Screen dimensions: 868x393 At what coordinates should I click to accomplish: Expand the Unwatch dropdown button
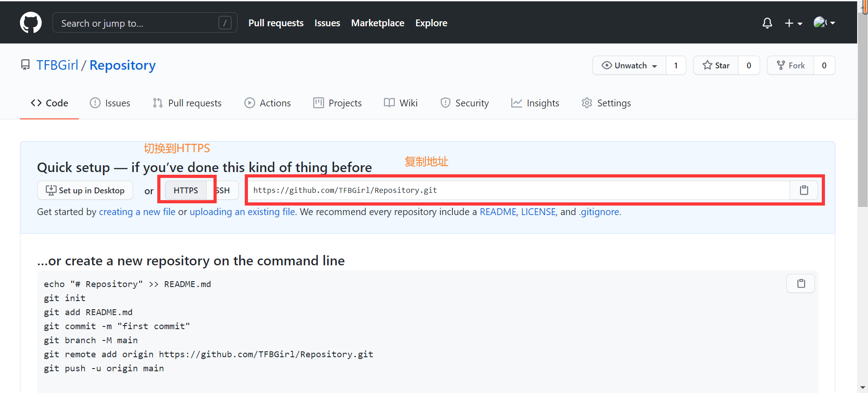coord(629,65)
